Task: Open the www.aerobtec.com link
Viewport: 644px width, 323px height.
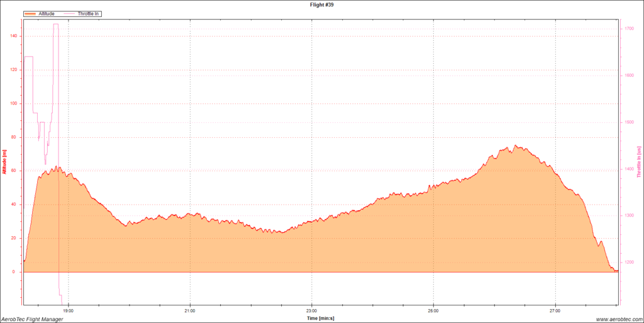Action: (x=617, y=319)
